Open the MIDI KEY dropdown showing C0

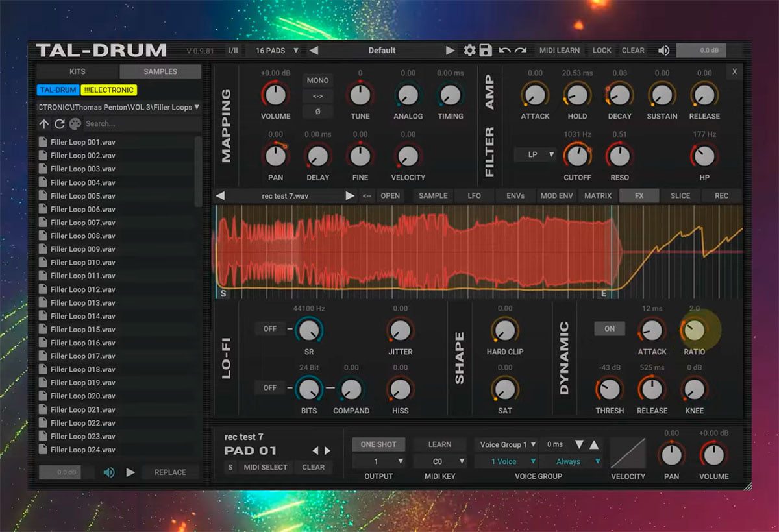440,461
